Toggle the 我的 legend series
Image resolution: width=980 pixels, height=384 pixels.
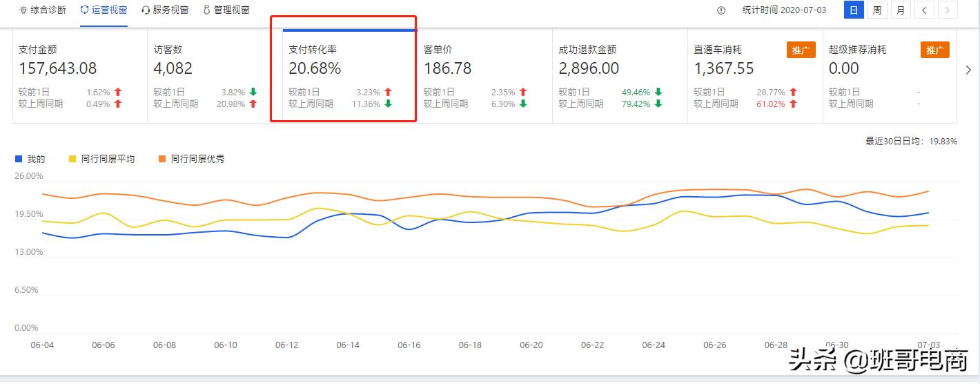(30, 159)
